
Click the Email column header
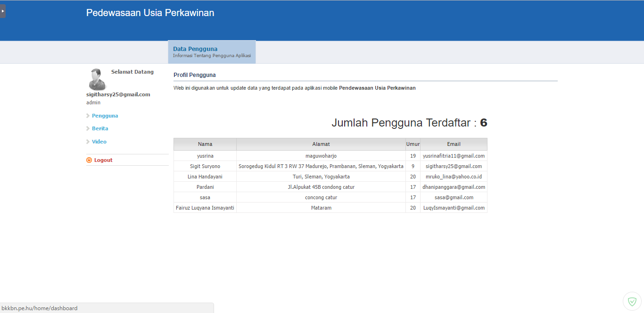454,144
